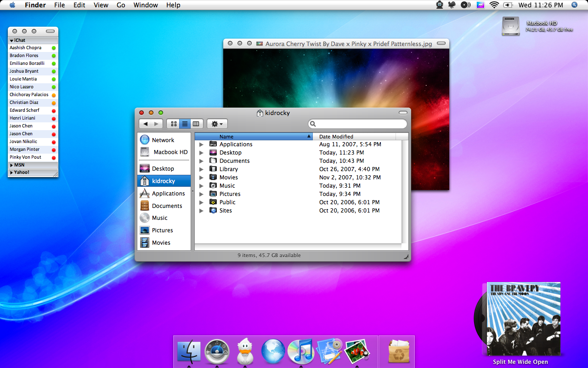This screenshot has width=588, height=368.
Task: Open the Window menu
Action: [146, 5]
